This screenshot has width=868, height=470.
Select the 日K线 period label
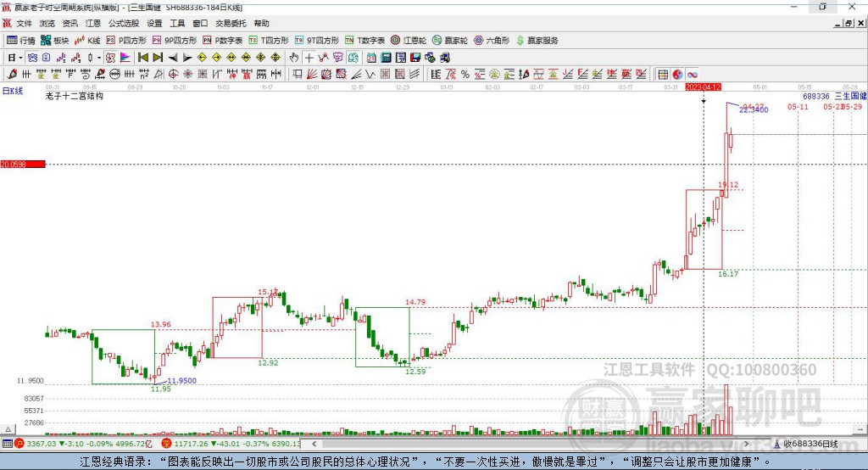13,91
